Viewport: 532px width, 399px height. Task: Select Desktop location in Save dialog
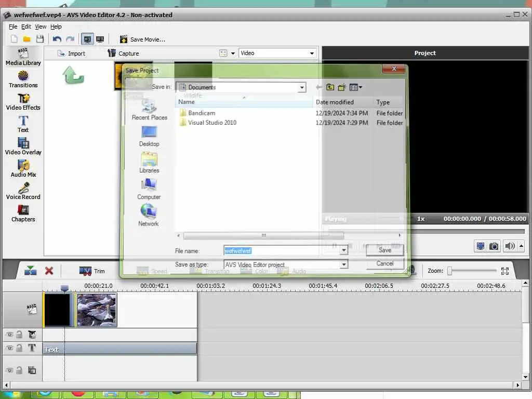149,137
